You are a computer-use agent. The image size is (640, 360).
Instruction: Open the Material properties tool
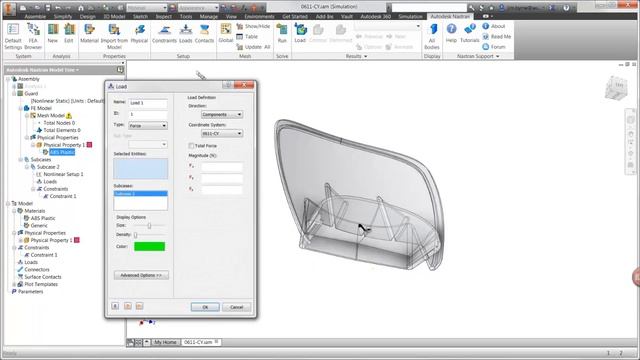point(89,33)
